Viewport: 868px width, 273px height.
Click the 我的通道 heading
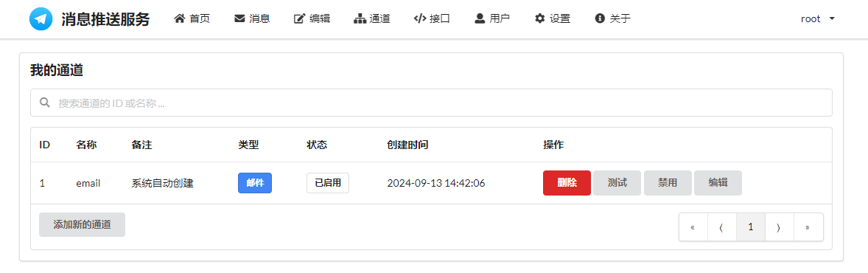click(x=57, y=71)
